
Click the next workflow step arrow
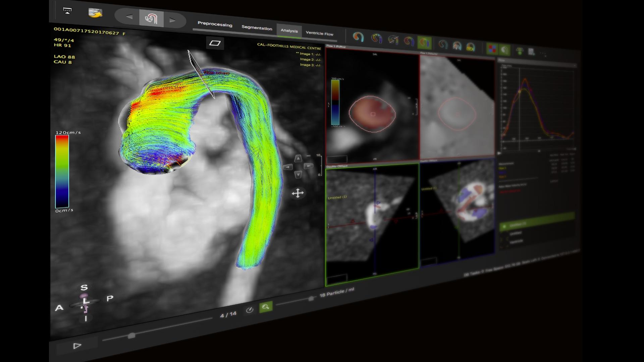click(172, 20)
